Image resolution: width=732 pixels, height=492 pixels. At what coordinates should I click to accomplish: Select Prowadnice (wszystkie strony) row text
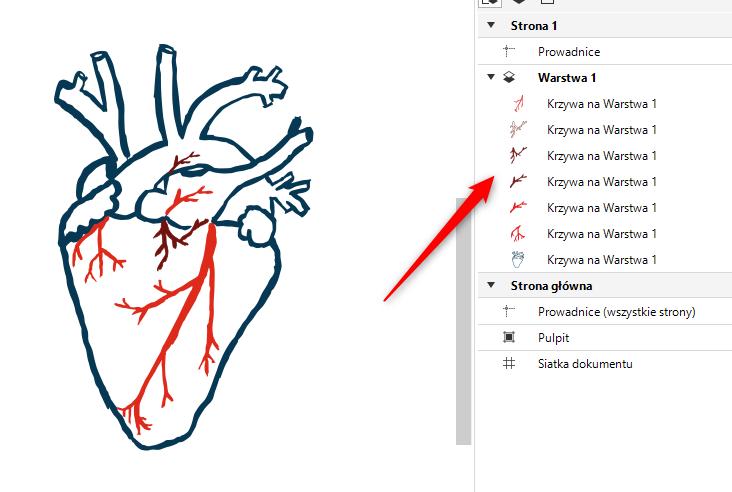coord(617,312)
